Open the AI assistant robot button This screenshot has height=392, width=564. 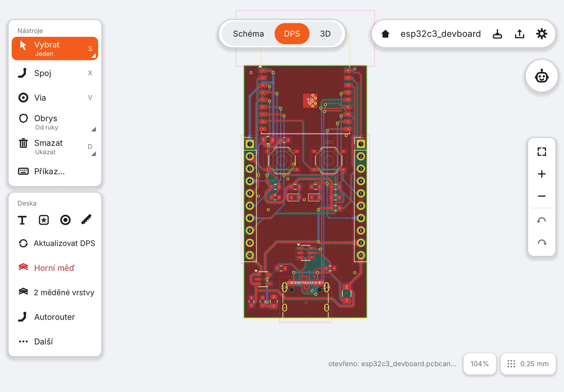pos(541,76)
